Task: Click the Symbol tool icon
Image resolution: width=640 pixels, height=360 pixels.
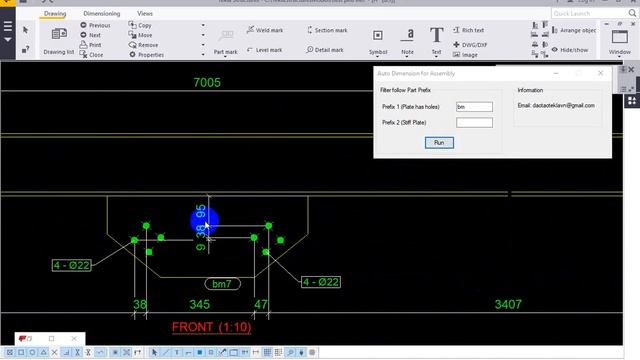Action: 378,36
